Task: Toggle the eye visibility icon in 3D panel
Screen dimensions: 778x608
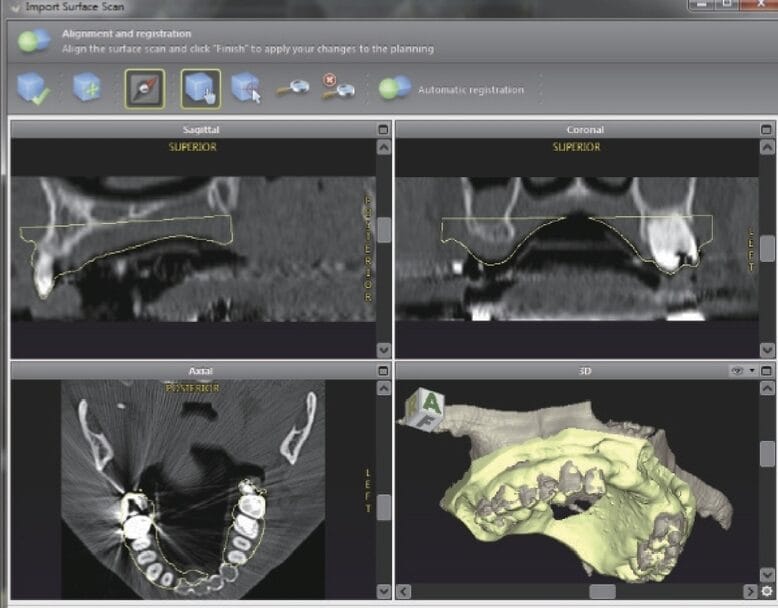Action: click(x=737, y=371)
